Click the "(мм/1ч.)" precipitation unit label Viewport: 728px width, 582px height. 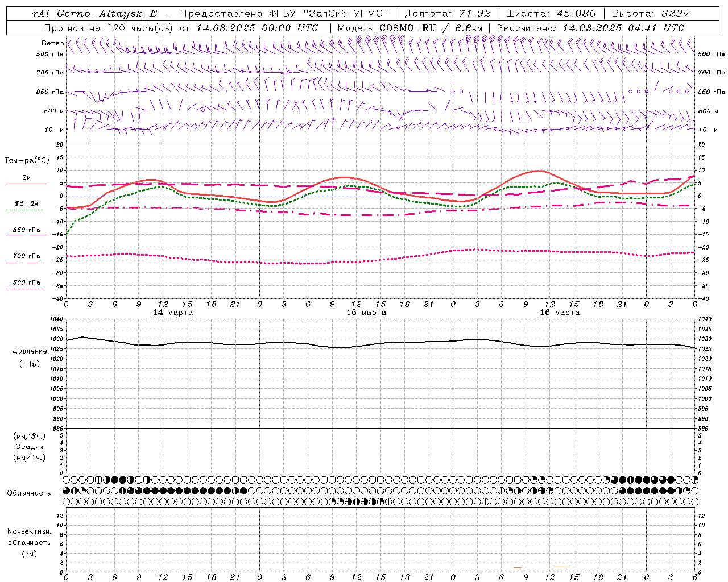(x=29, y=458)
